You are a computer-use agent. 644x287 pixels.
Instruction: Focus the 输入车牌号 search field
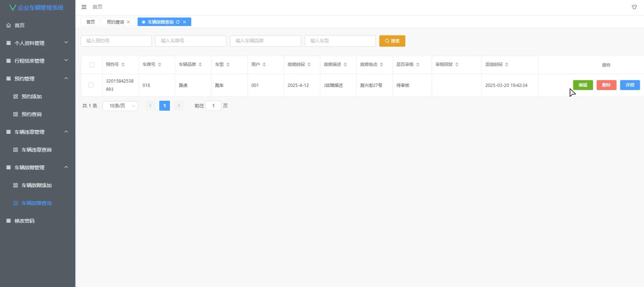coord(191,41)
